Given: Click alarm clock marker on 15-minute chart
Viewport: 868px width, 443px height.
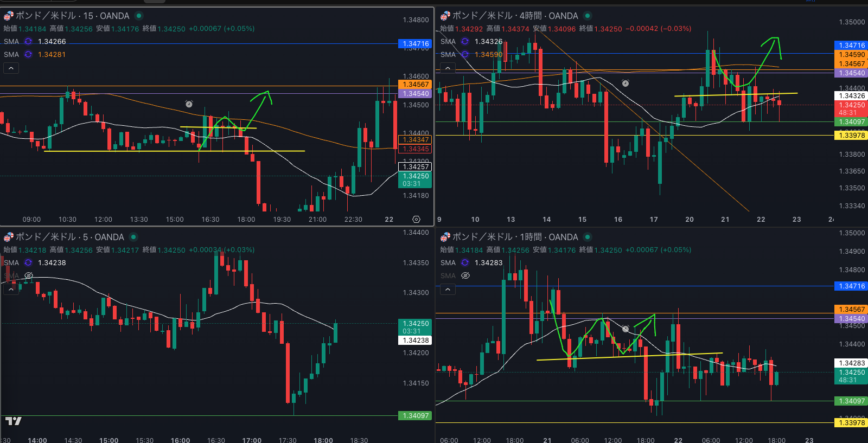Looking at the screenshot, I should [189, 104].
